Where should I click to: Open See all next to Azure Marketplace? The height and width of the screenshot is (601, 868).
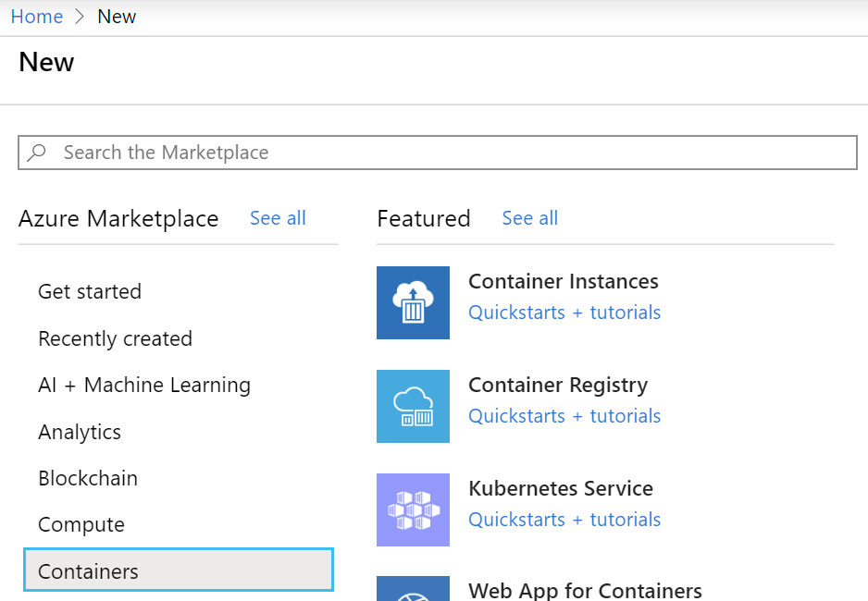pyautogui.click(x=278, y=218)
